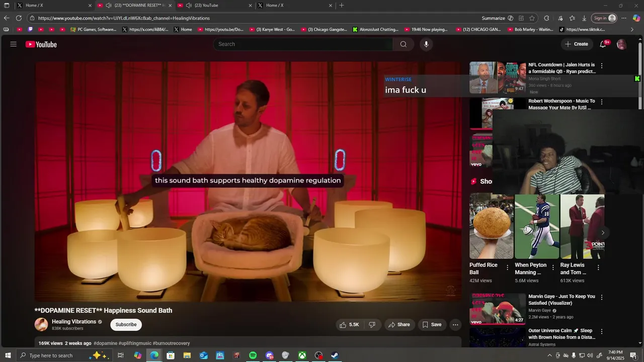
Task: Open Microsoft Store from the taskbar
Action: point(171,355)
